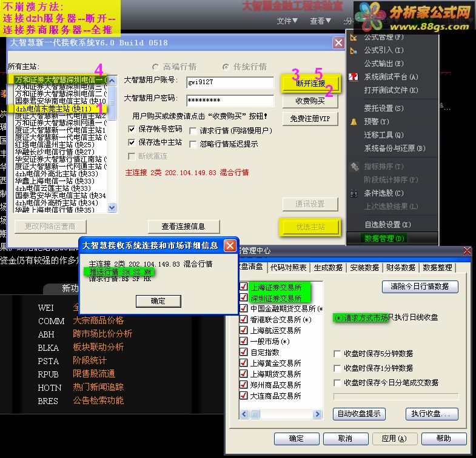Uncheck 香港联合交易所 checkbox
Screen dimensions: 476x458
[x=244, y=319]
